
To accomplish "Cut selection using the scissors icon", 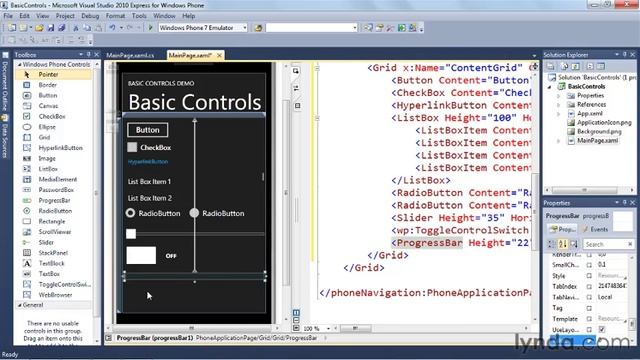I will (x=76, y=28).
